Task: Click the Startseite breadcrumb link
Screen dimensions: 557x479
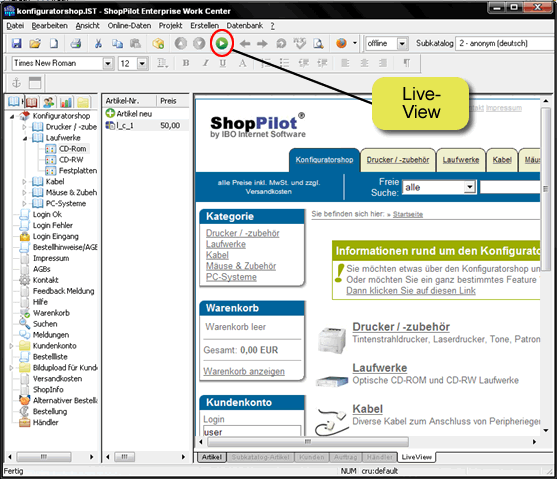Action: click(408, 214)
